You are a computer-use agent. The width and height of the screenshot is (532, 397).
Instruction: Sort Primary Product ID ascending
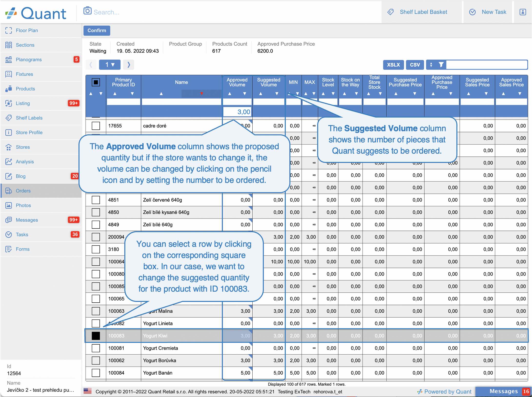tap(115, 94)
